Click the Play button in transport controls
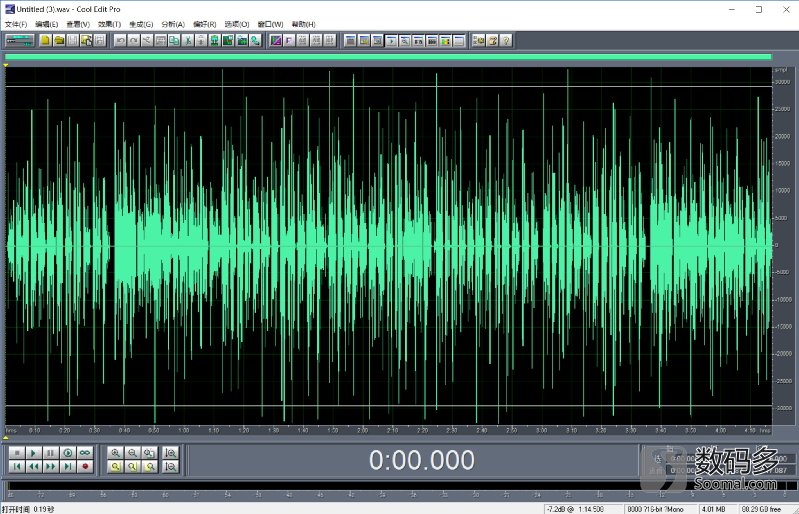 [35, 453]
